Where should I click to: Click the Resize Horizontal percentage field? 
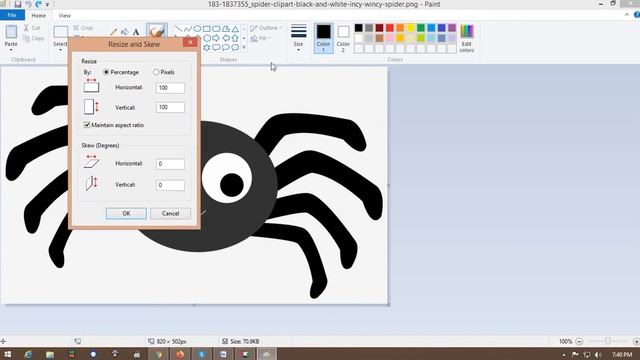click(170, 88)
